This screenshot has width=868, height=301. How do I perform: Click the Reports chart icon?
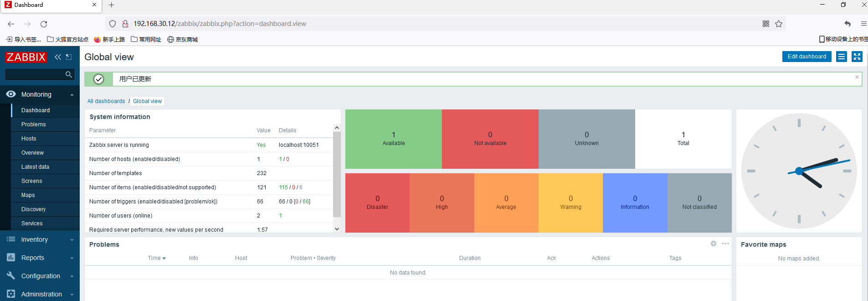pos(11,257)
